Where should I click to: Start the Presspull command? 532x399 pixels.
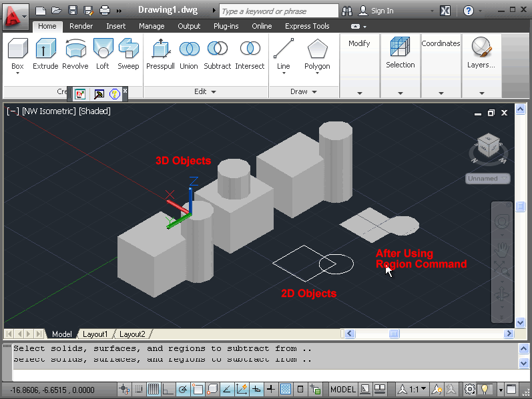pos(160,54)
